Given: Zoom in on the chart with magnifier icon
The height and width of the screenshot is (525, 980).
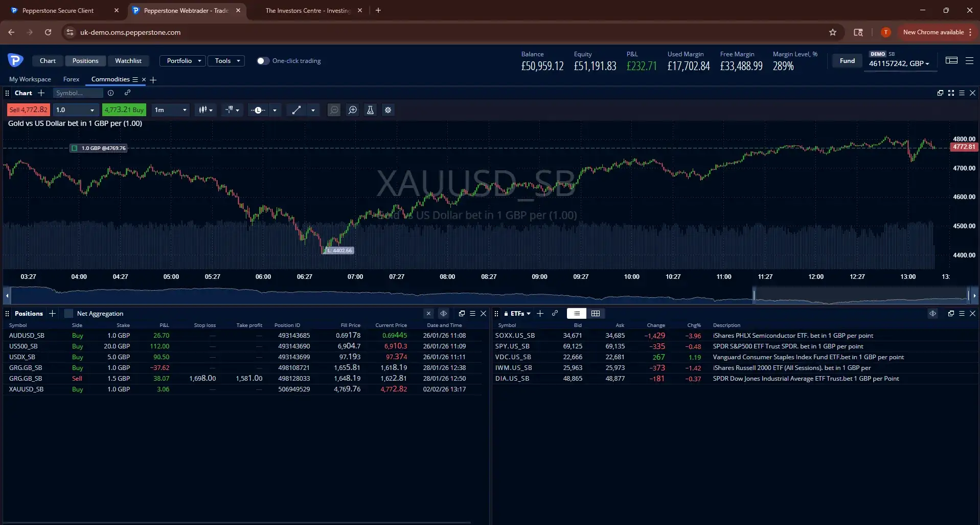Looking at the screenshot, I should pyautogui.click(x=353, y=110).
